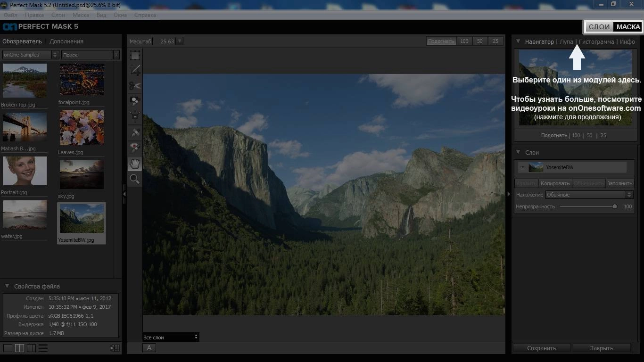Viewport: 644px width, 362px height.
Task: Select the focalpoint.jpg thumbnail
Action: [x=82, y=79]
